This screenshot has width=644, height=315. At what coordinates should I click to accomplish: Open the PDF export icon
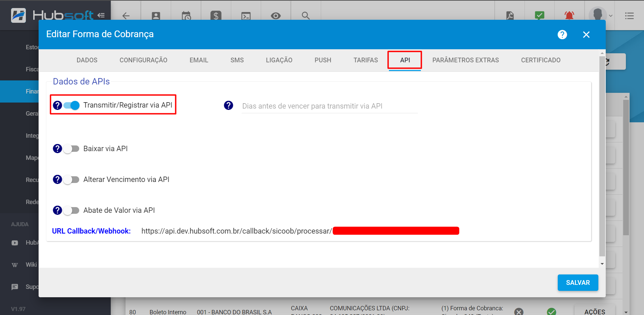[x=509, y=15]
